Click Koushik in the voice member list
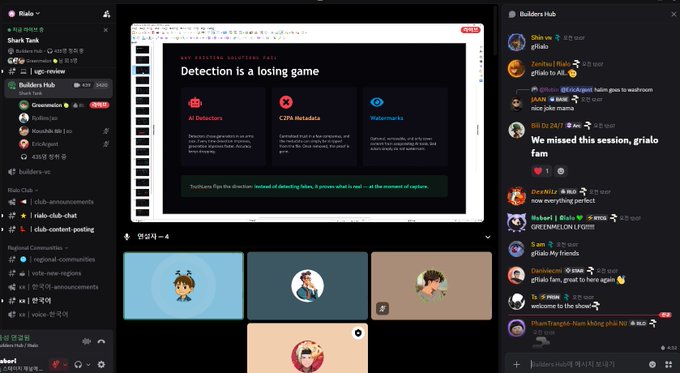 click(52, 131)
